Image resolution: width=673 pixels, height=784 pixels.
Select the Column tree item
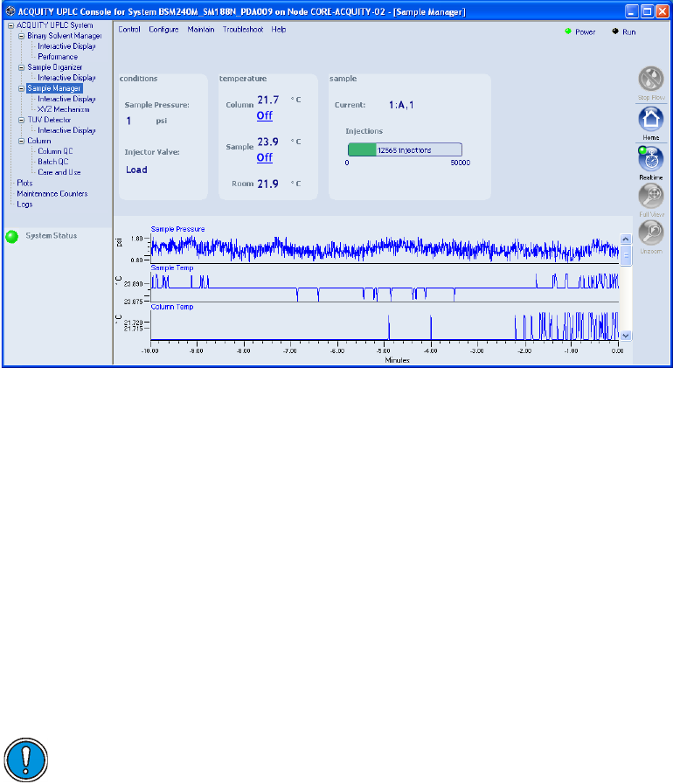click(x=39, y=141)
